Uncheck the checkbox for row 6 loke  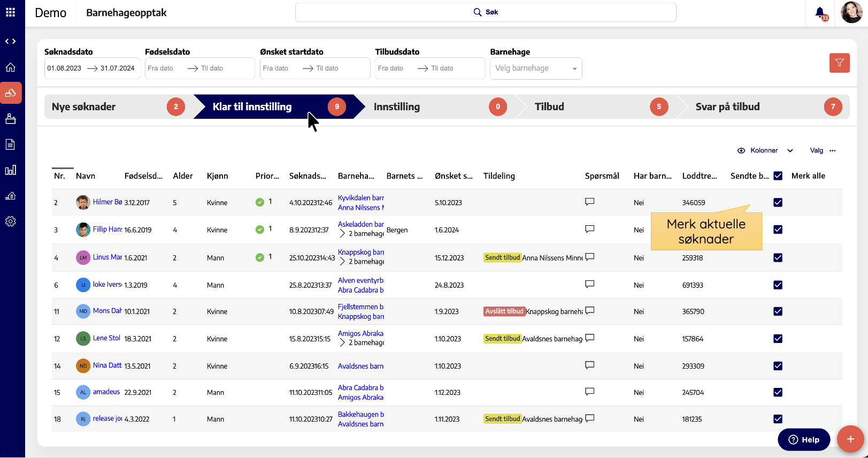click(x=778, y=285)
